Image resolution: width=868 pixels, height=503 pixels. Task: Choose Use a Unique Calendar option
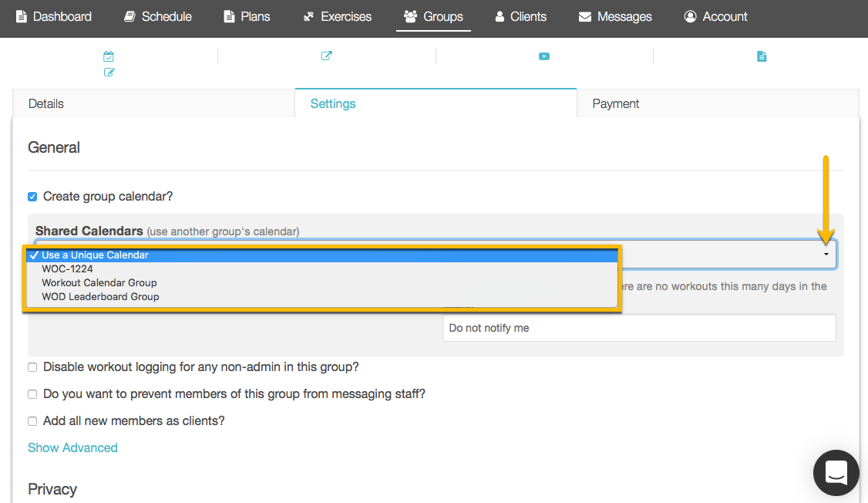point(322,255)
